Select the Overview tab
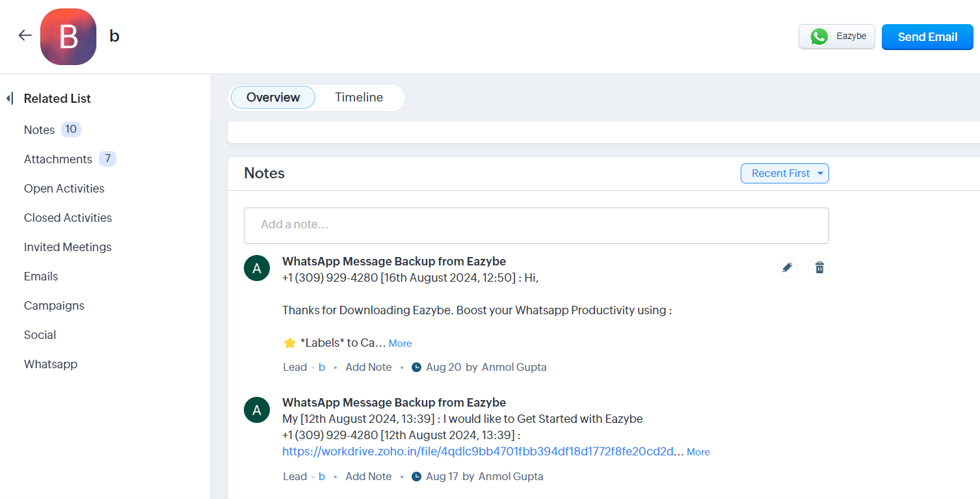 click(x=272, y=97)
